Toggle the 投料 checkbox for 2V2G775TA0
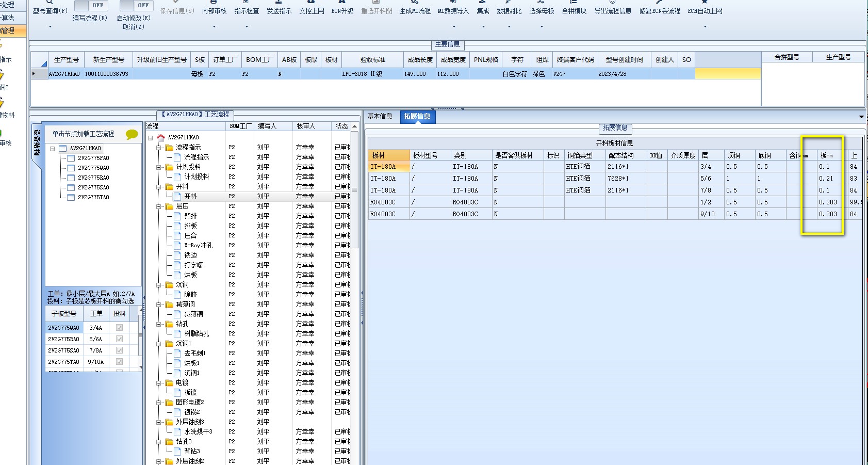The image size is (868, 465). coord(119,362)
